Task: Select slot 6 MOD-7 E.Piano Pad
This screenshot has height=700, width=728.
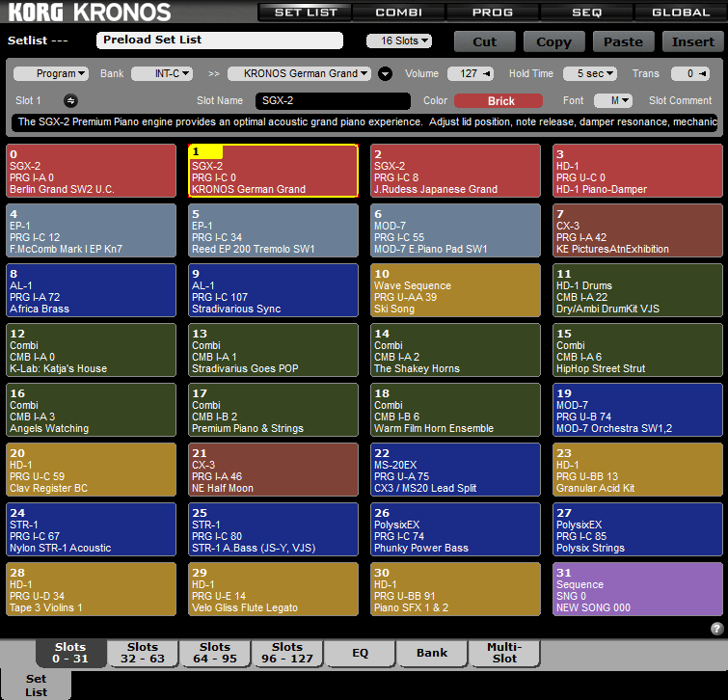Action: point(455,230)
